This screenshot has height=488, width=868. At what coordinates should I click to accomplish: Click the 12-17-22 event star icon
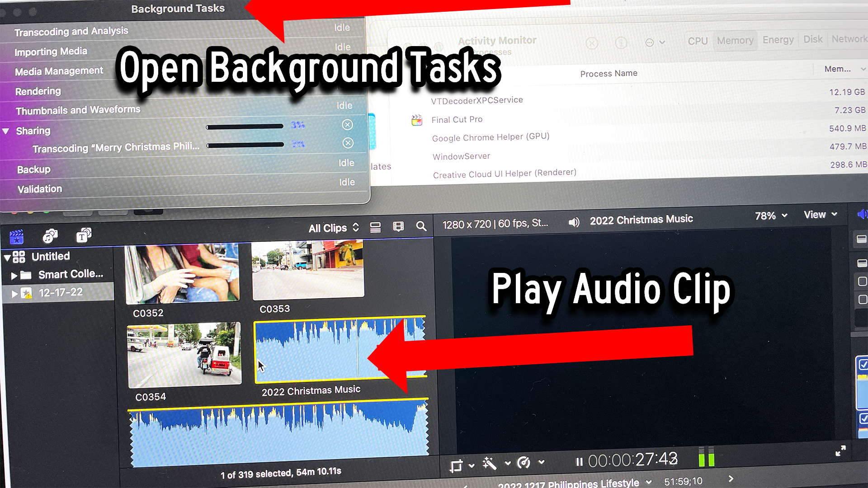click(27, 294)
